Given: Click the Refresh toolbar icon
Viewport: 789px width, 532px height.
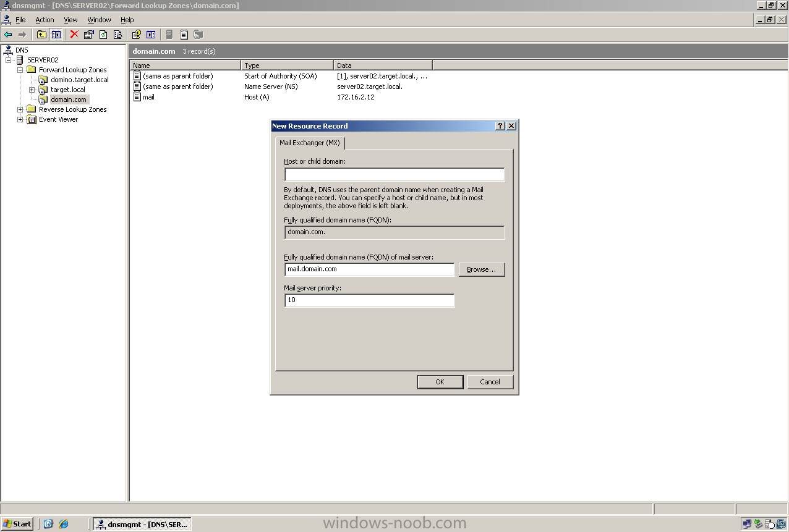Looking at the screenshot, I should [103, 35].
